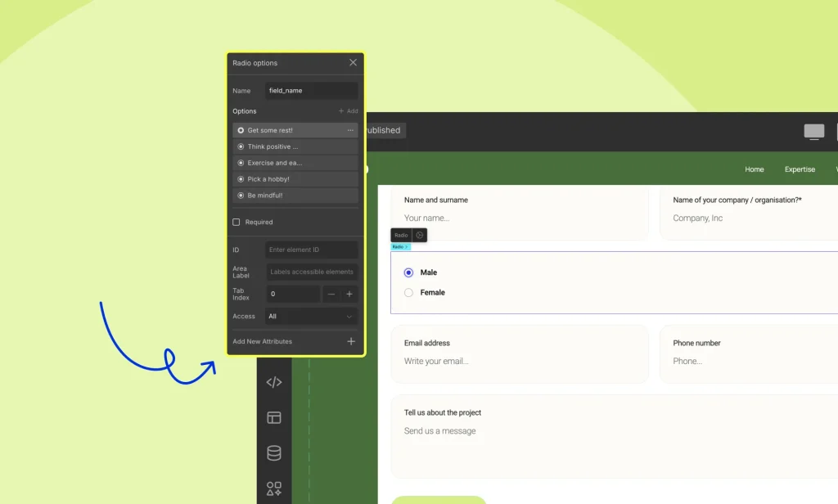Open the layout panel sidebar icon

(274, 417)
